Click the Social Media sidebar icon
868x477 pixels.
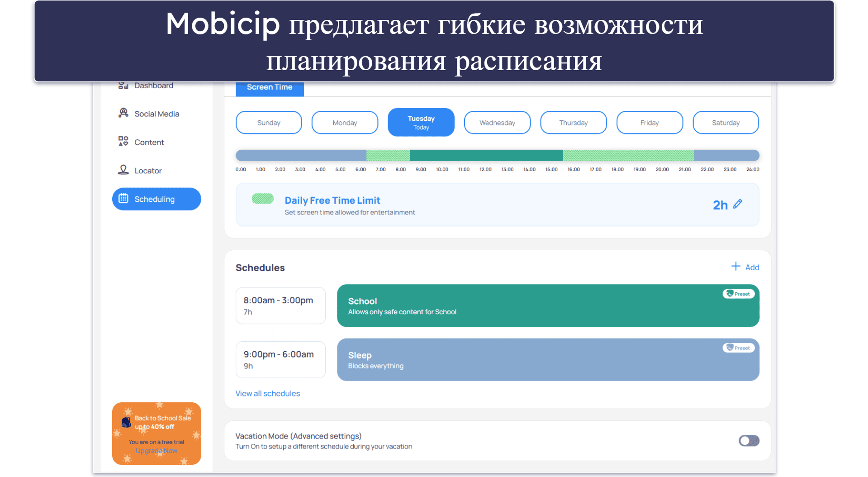pos(123,113)
